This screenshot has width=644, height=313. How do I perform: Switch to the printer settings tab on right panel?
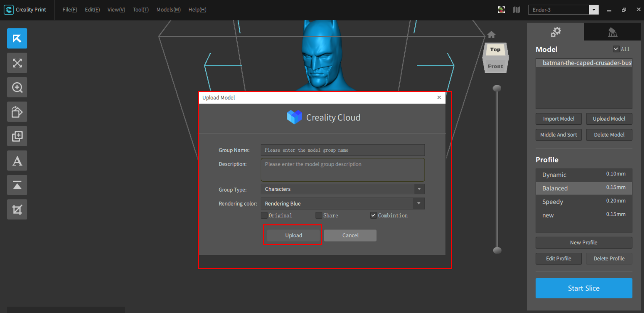tap(612, 32)
